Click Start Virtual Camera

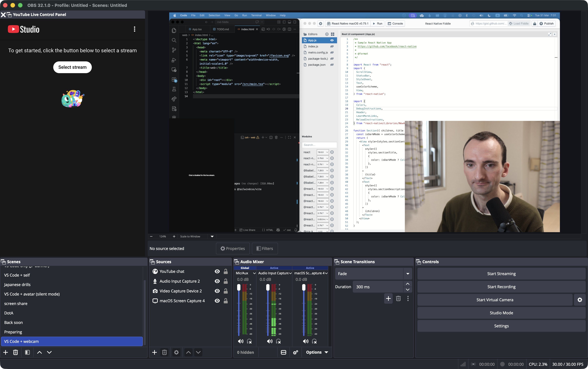495,300
